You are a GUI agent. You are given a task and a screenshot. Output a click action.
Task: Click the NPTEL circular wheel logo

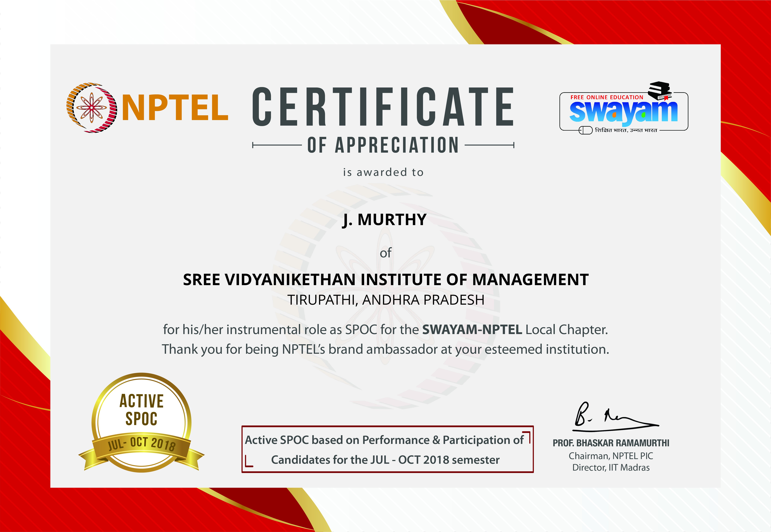click(x=92, y=107)
